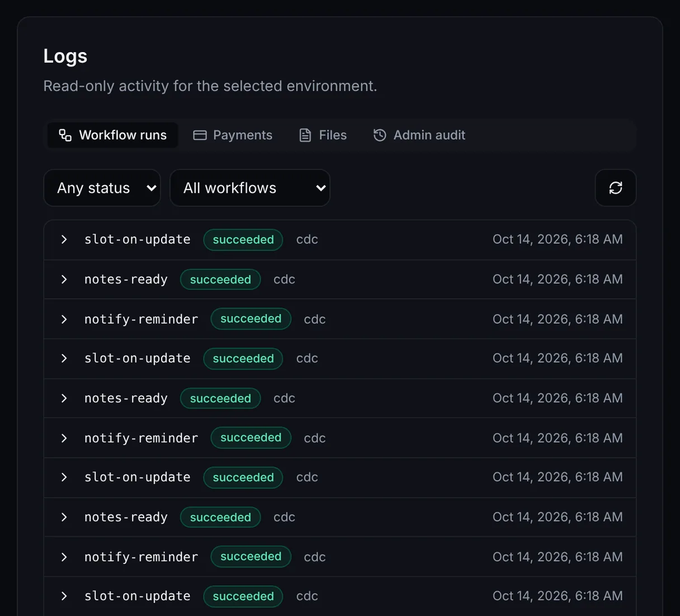Click cdc label on second notify-reminder row
Screen dimensions: 680x616
[x=315, y=438]
